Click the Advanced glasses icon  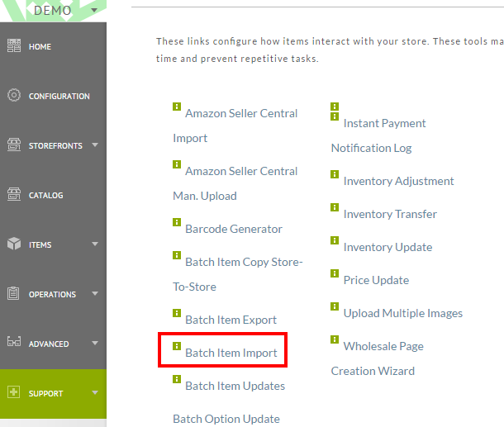click(x=14, y=342)
